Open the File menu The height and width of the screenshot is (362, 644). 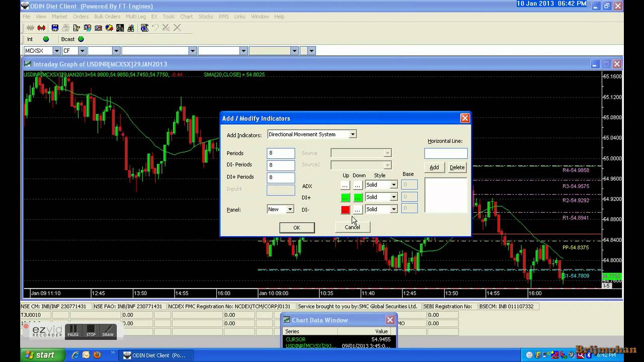(x=26, y=17)
